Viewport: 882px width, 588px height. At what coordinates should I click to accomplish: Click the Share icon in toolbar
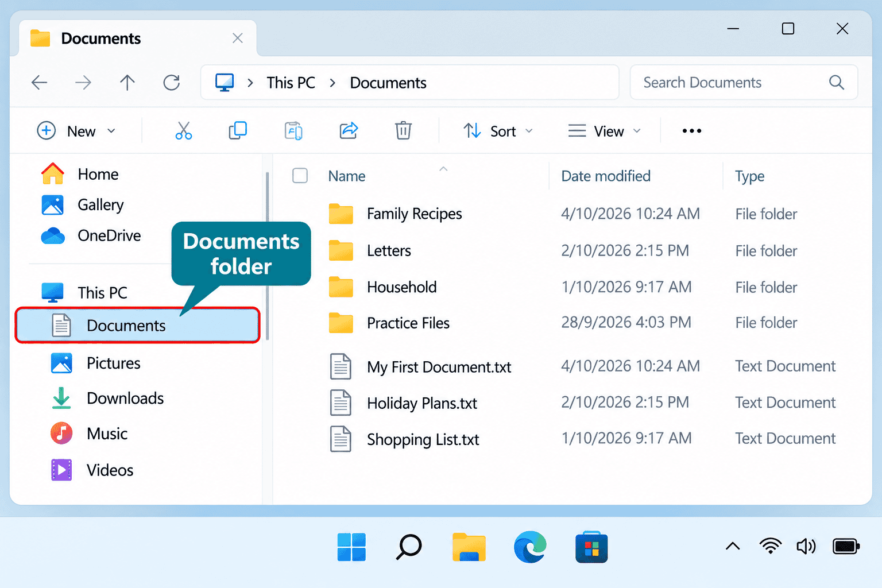pos(349,131)
